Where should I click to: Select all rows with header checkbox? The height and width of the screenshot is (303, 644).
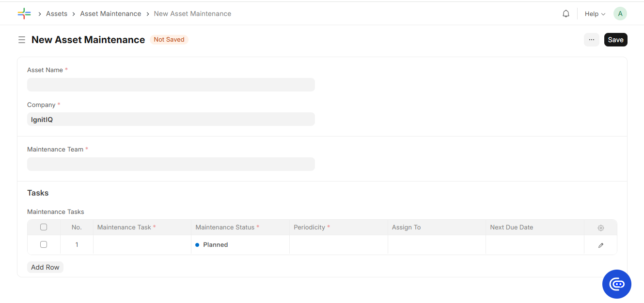tap(44, 227)
